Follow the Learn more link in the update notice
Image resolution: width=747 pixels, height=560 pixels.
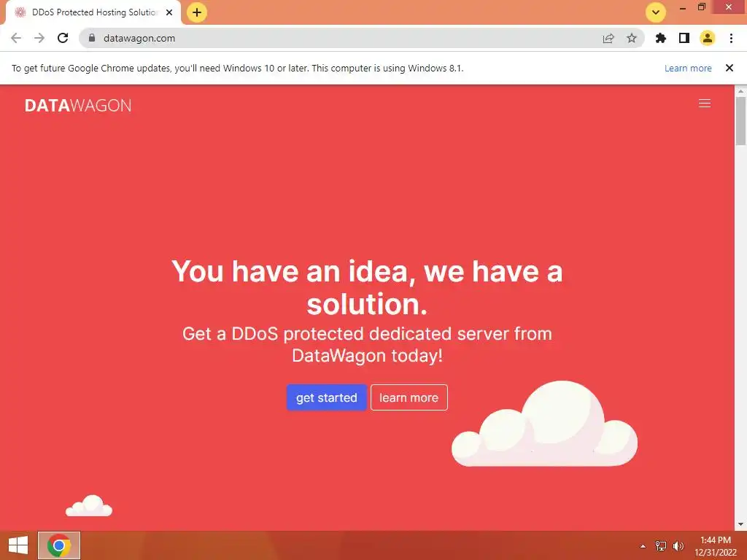click(688, 68)
